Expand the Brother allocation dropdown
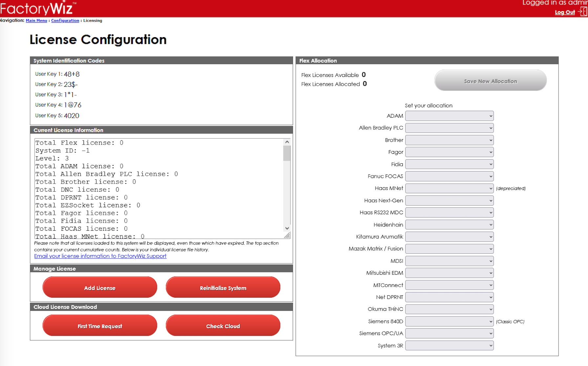The width and height of the screenshot is (588, 366). pos(449,140)
